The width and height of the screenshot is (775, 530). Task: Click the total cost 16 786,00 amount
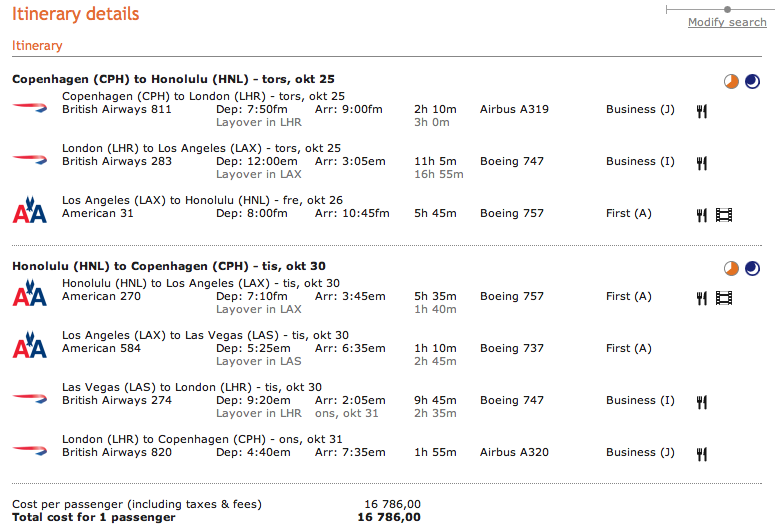tap(389, 517)
